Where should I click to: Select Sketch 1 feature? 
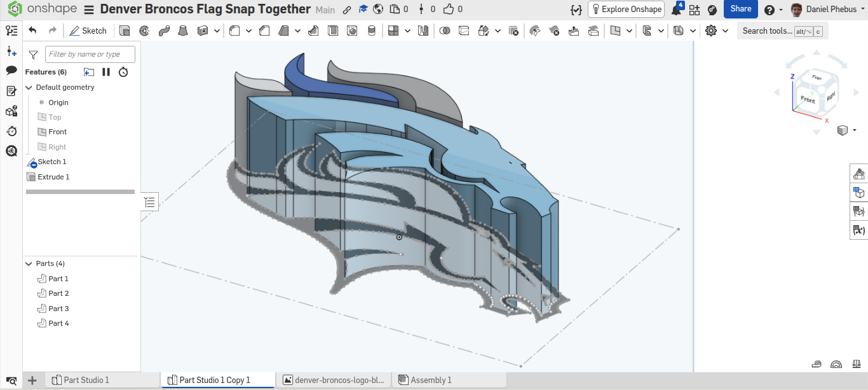[52, 162]
